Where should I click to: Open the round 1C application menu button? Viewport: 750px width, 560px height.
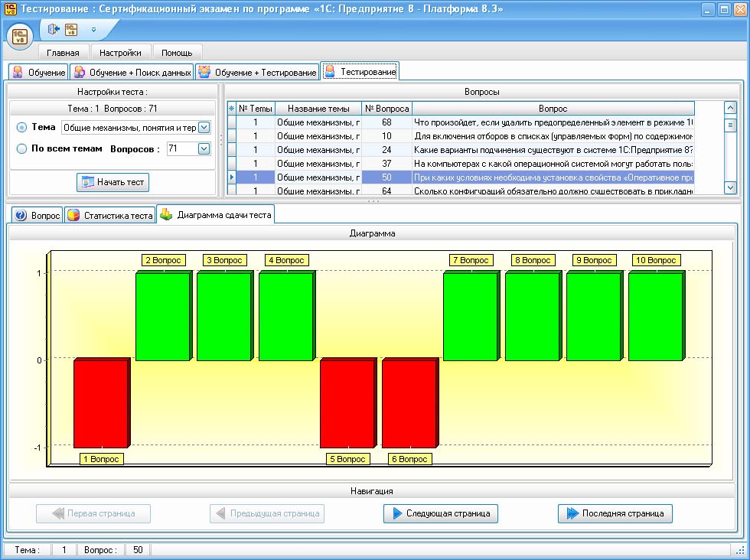(x=20, y=36)
